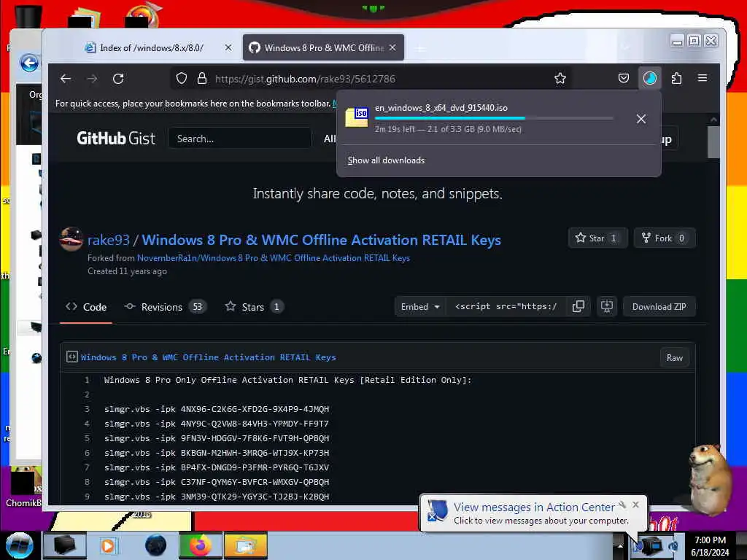Open the first black taskbar icon
The width and height of the screenshot is (747, 560).
[65, 545]
